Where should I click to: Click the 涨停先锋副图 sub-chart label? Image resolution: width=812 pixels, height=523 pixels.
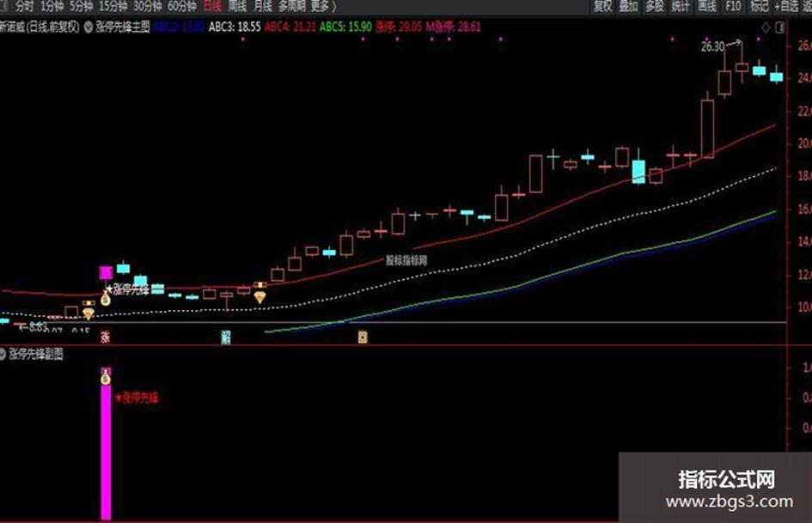pyautogui.click(x=36, y=354)
